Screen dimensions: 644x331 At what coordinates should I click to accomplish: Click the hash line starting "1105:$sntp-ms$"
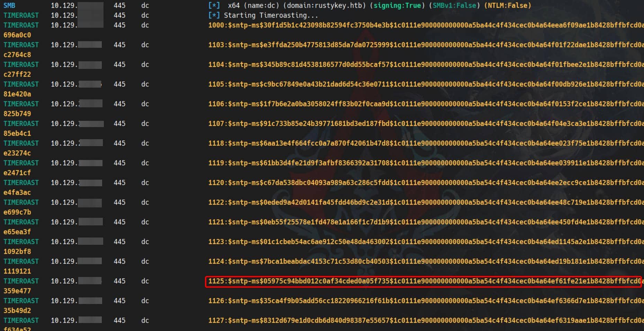[426, 84]
